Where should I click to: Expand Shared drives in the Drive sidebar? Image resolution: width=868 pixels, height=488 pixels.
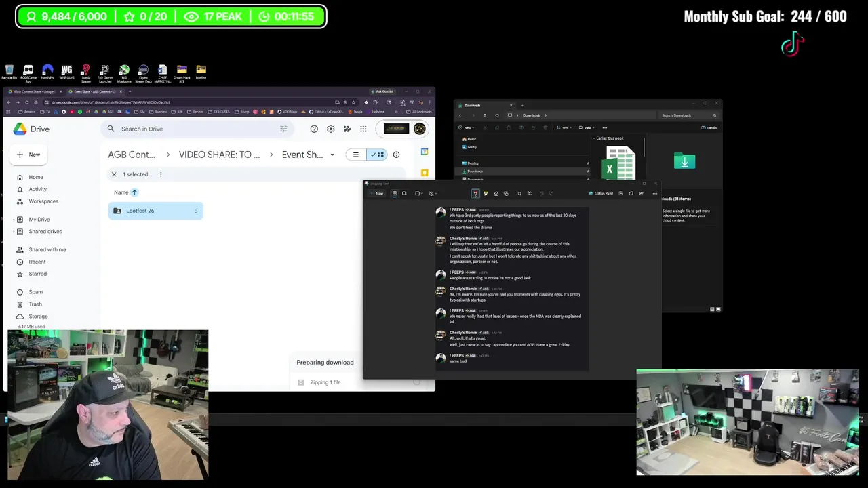click(x=14, y=232)
